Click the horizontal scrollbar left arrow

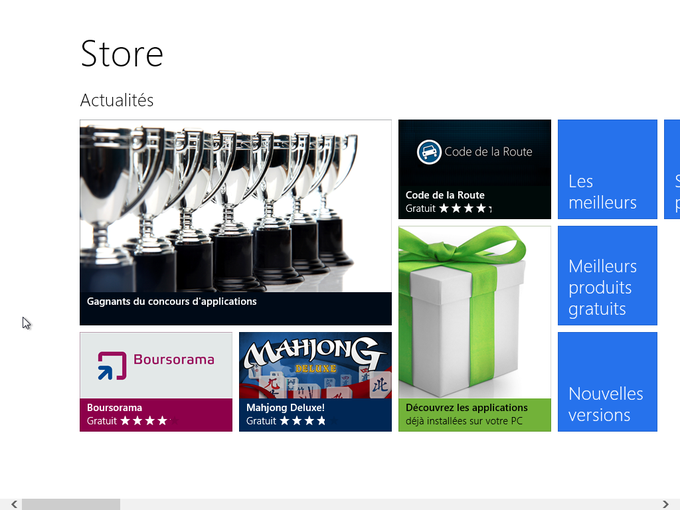(14, 504)
